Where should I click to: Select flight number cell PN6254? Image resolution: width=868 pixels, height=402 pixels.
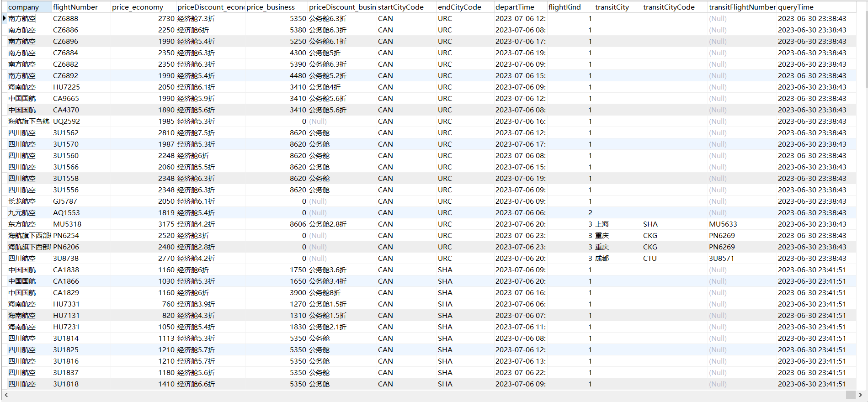tap(81, 235)
